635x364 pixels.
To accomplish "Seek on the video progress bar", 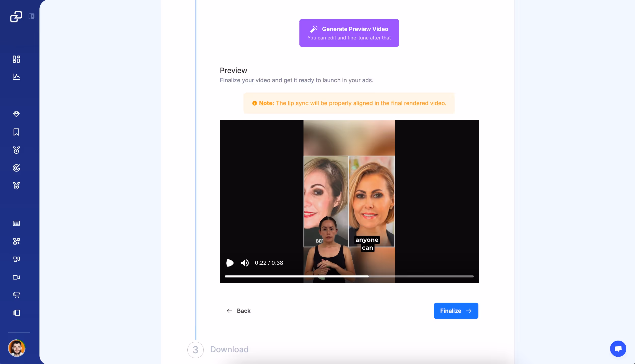I will point(349,276).
